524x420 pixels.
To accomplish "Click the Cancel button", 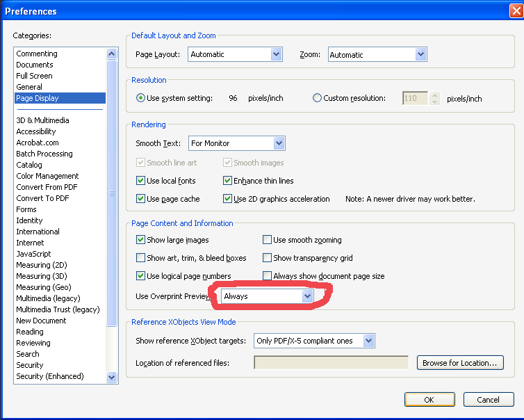I will (x=489, y=400).
